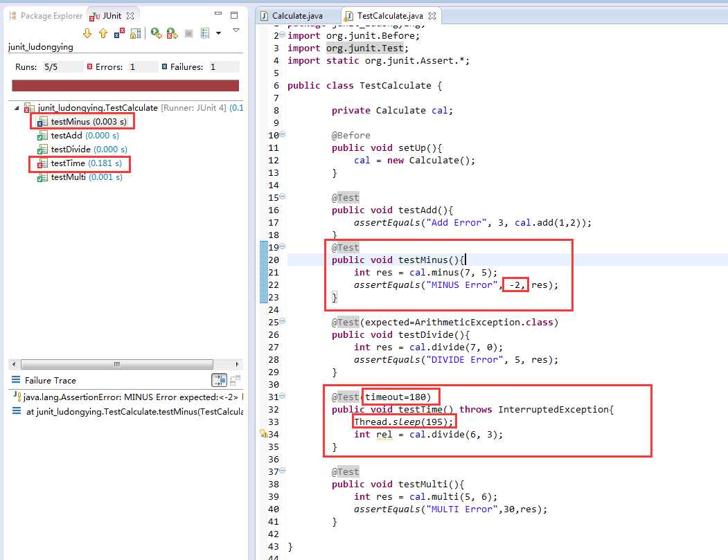The width and height of the screenshot is (728, 560).
Task: Toggle Show Failures Only filter
Action: pyautogui.click(x=119, y=33)
